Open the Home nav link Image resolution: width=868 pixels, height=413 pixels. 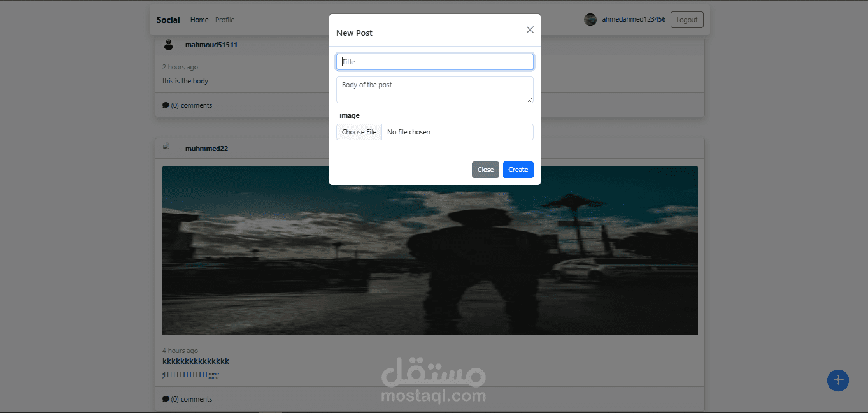[x=199, y=20]
